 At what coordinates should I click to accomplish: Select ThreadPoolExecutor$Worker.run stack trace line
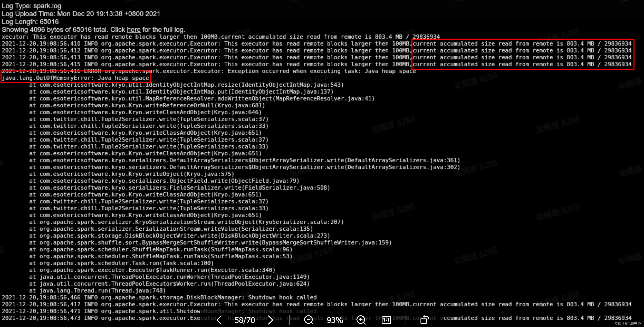(169, 284)
